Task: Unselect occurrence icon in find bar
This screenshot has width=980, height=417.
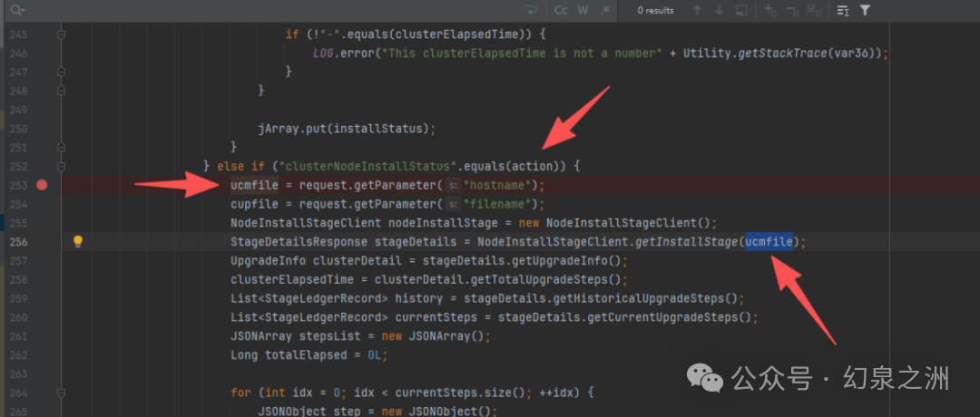Action: tap(792, 10)
